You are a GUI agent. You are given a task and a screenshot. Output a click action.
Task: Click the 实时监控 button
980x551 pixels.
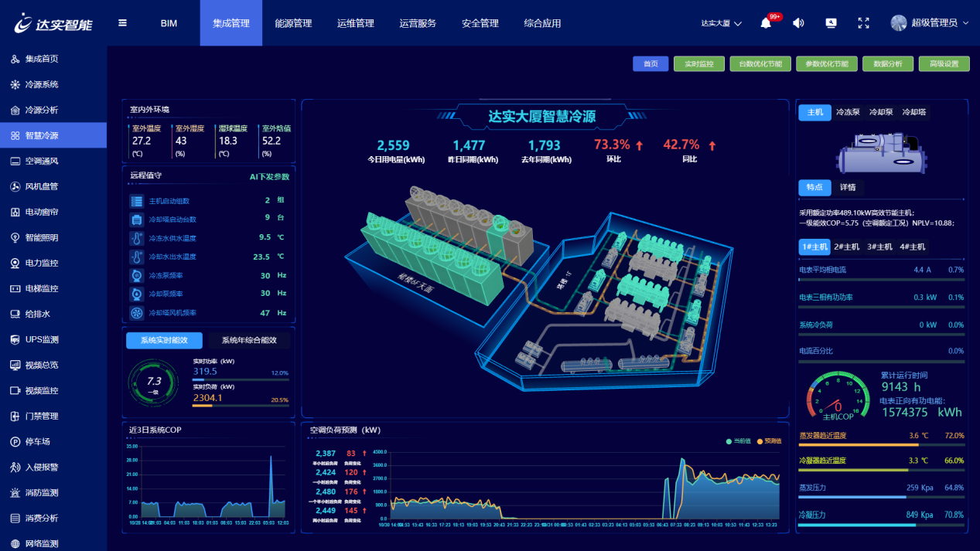[699, 64]
